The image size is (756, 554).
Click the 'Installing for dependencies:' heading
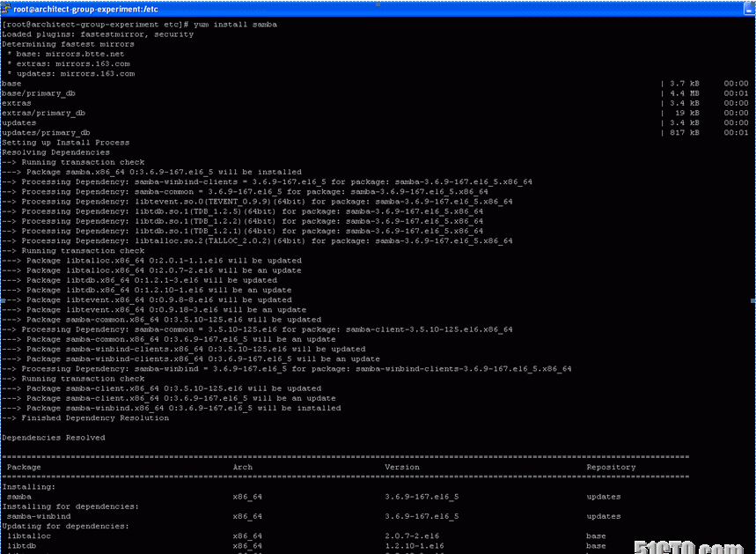(70, 506)
